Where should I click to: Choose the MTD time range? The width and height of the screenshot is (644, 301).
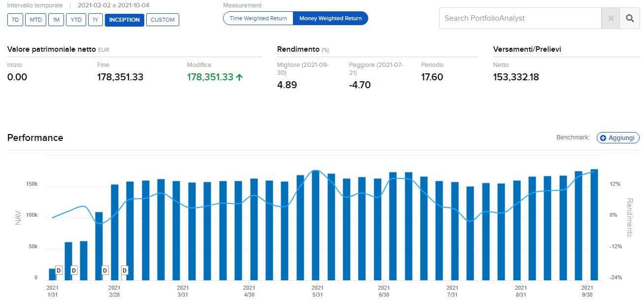point(35,20)
